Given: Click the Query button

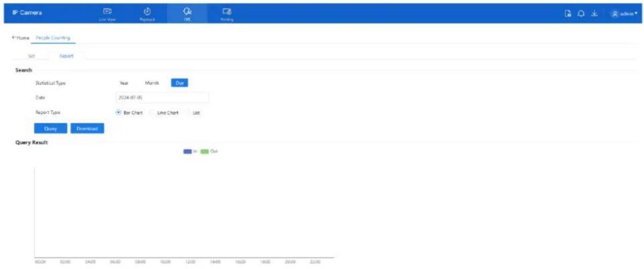Looking at the screenshot, I should point(50,128).
